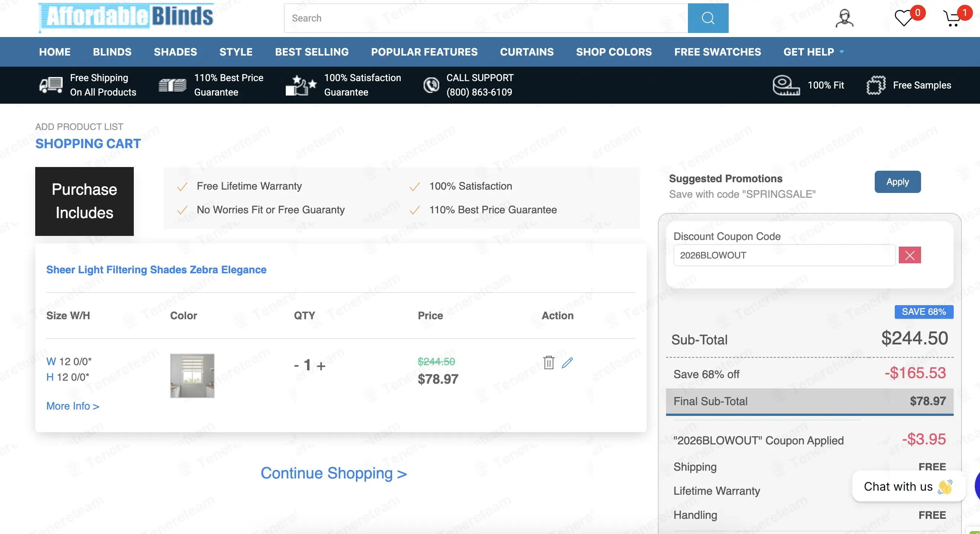Click the Free Samples text
Viewport: 980px width, 534px height.
[922, 85]
